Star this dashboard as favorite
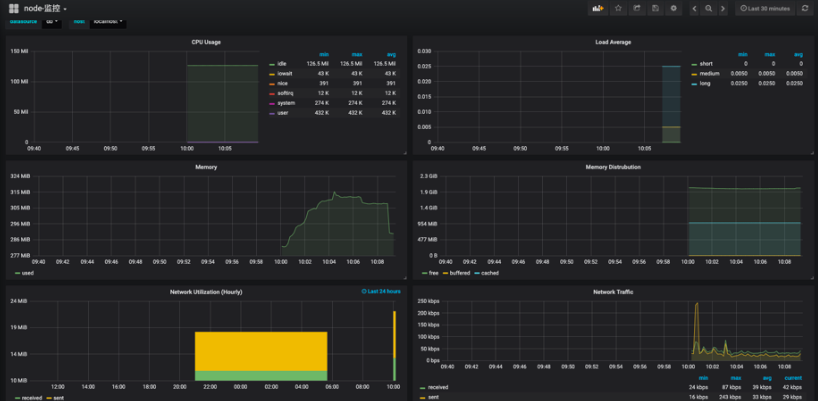The height and width of the screenshot is (401, 818). coord(618,8)
